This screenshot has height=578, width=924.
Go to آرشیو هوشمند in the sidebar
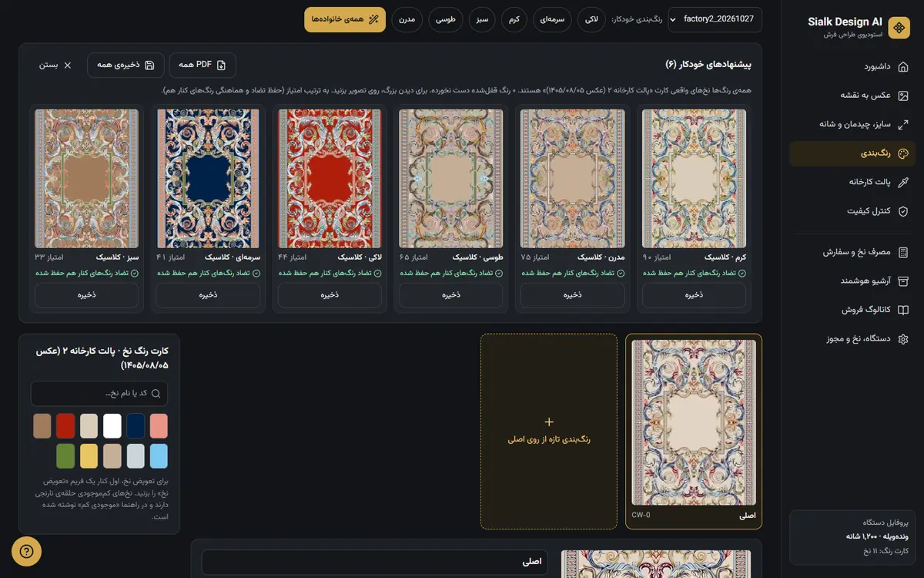point(852,281)
